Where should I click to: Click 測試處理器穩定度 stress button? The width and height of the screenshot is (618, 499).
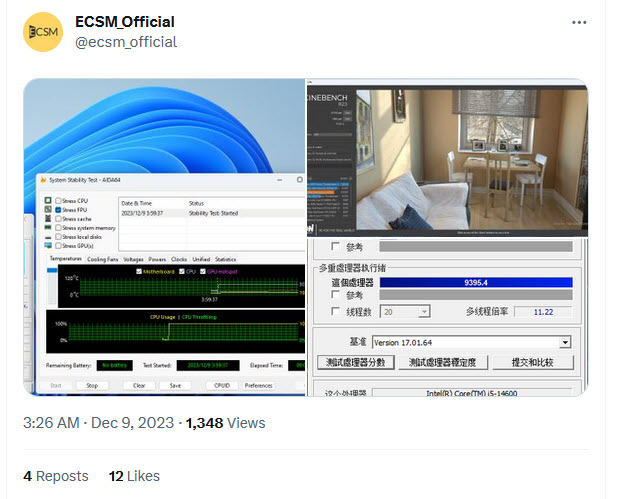pos(443,362)
